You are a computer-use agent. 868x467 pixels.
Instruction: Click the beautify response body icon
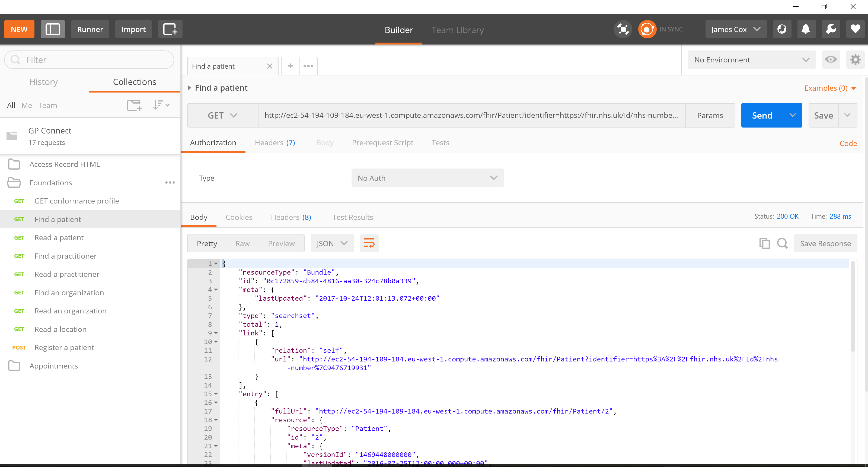tap(368, 243)
